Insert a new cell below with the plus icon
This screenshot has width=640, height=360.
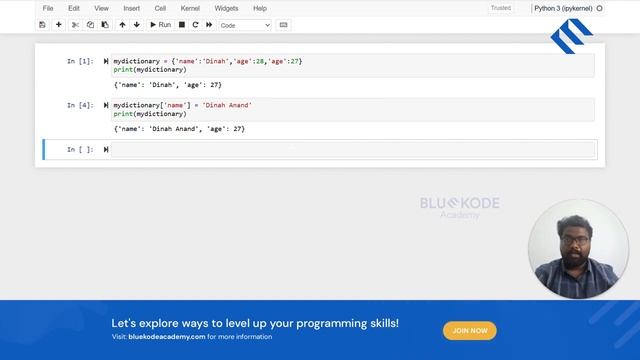click(59, 25)
